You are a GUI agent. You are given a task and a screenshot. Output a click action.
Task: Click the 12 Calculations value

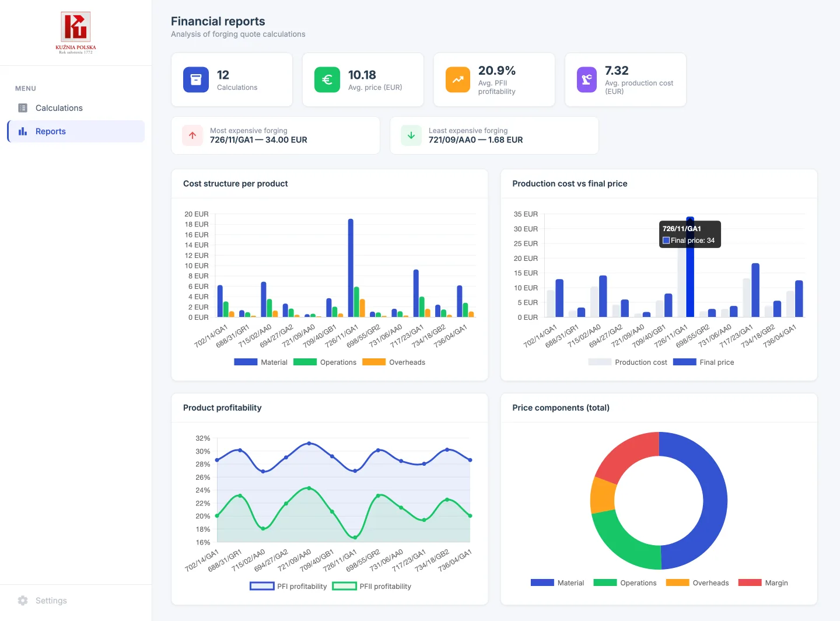click(x=223, y=75)
